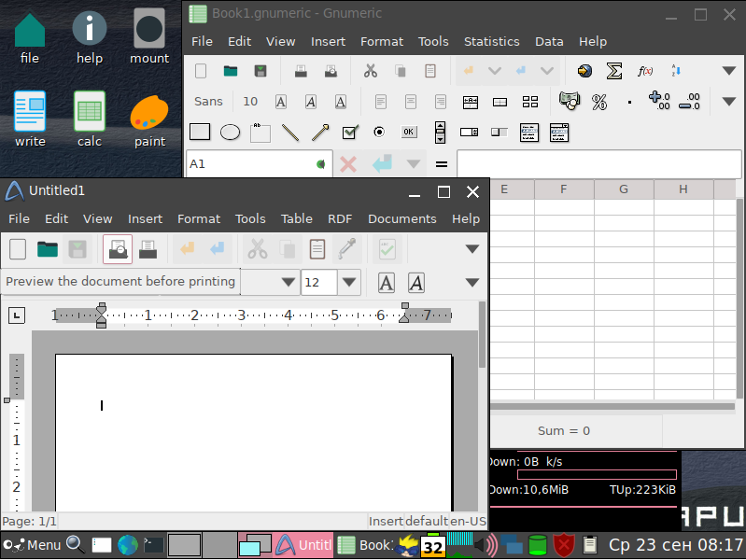746x560 pixels.
Task: Click the Paste clipboard icon in Gnumeric
Action: 430,71
